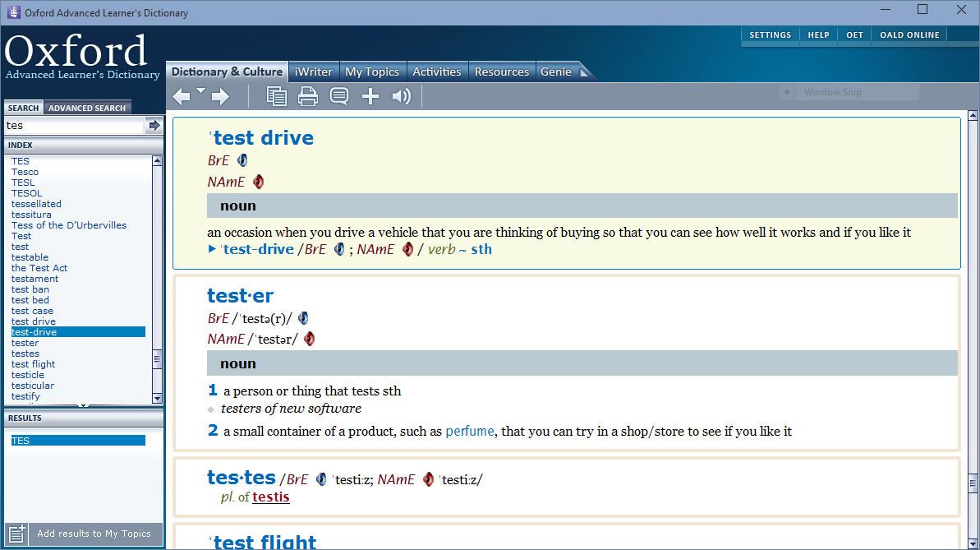Select TESL in the index
The image size is (980, 550).
(x=23, y=183)
